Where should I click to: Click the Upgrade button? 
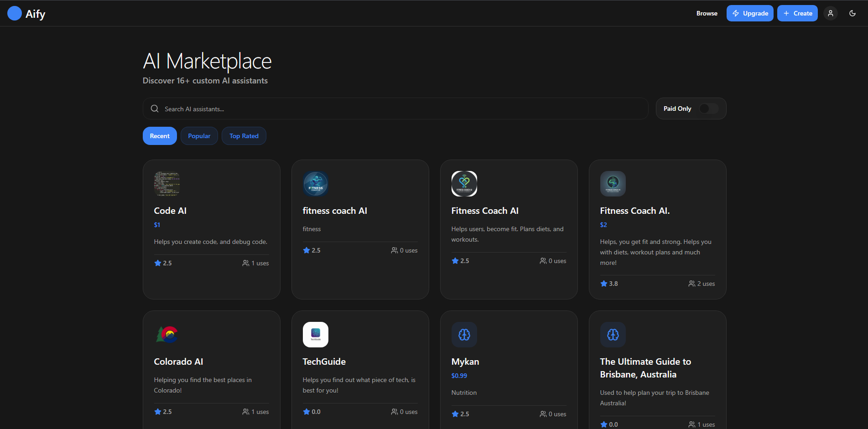point(750,13)
